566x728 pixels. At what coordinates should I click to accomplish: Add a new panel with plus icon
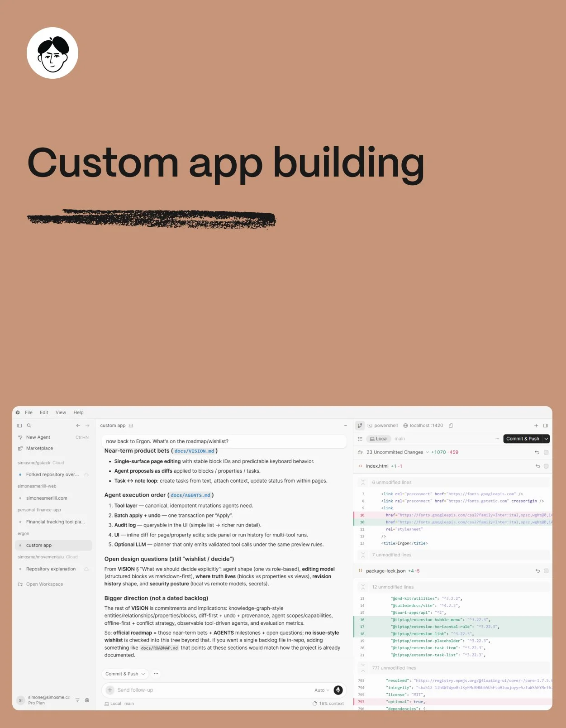[x=536, y=426]
